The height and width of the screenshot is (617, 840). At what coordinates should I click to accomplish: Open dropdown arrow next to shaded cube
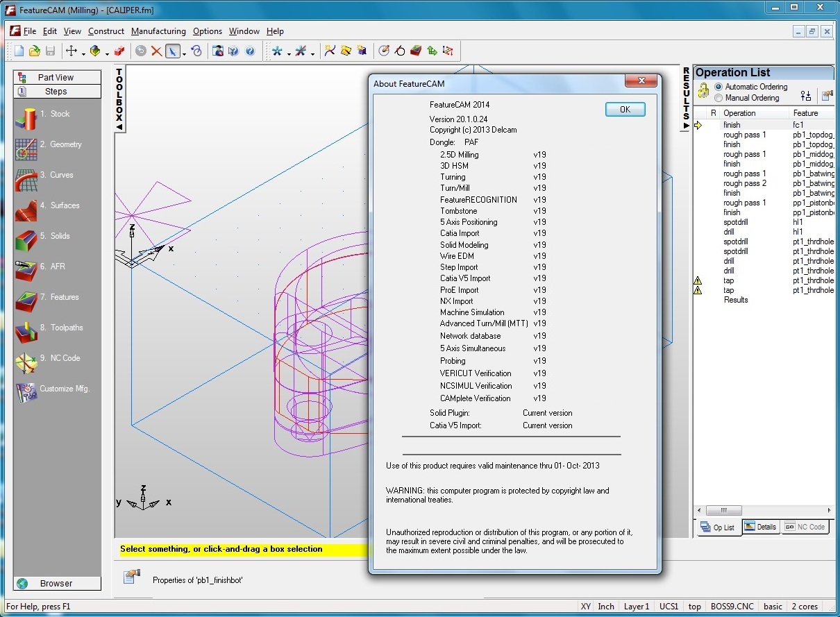(x=107, y=53)
